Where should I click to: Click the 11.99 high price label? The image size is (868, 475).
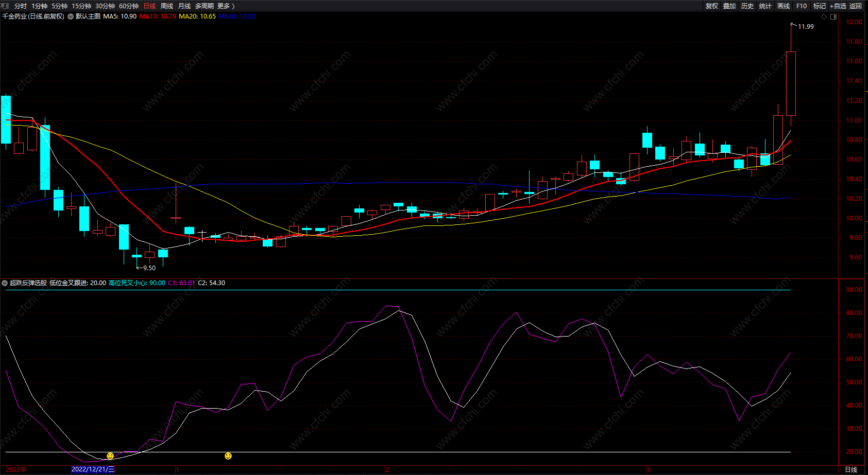pos(806,26)
